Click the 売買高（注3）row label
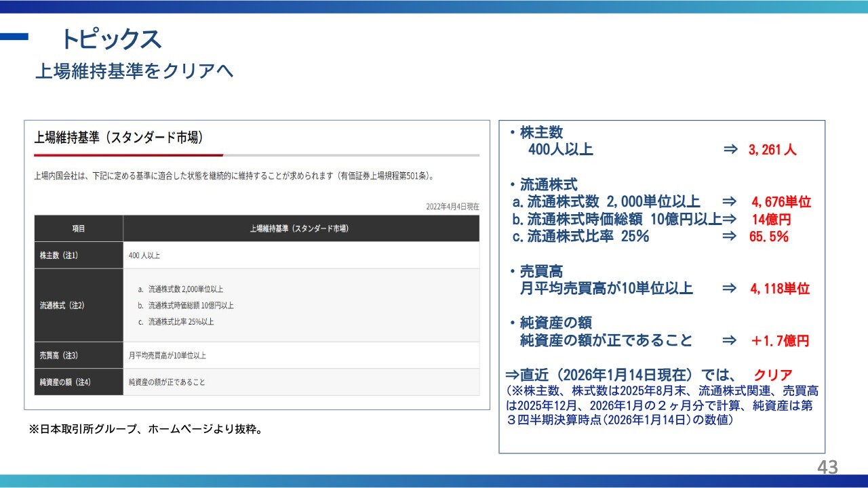This screenshot has width=868, height=488. tap(60, 355)
